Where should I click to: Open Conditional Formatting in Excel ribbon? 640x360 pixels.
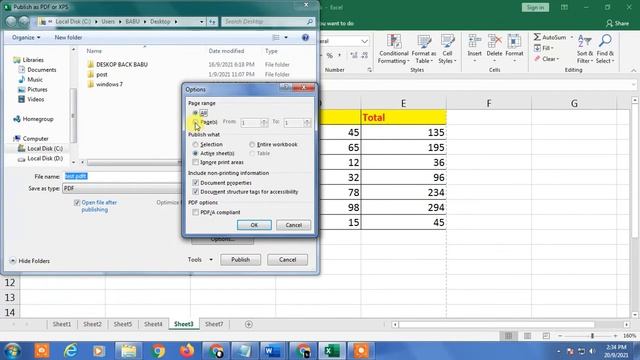point(393,49)
